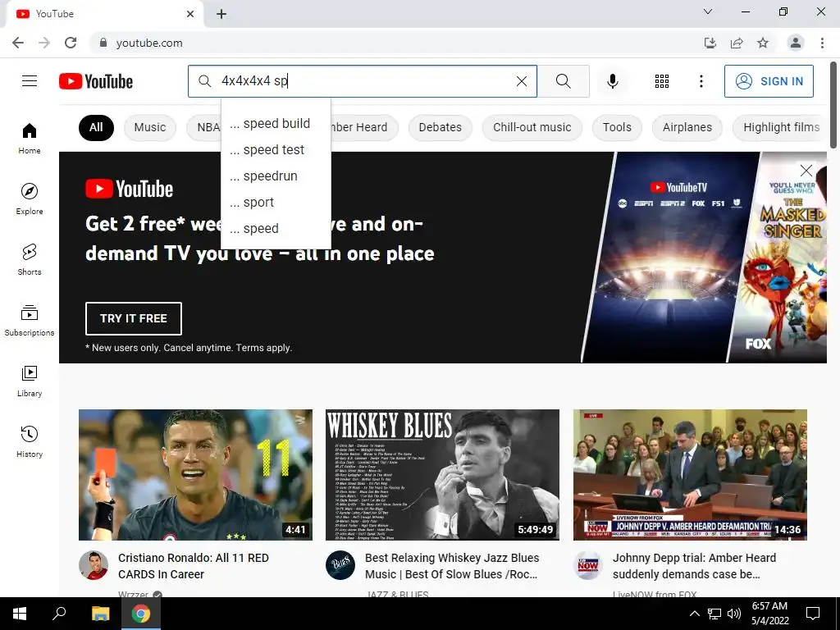Open File Explorer from taskbar
Screen dimensions: 840x630
point(100,614)
